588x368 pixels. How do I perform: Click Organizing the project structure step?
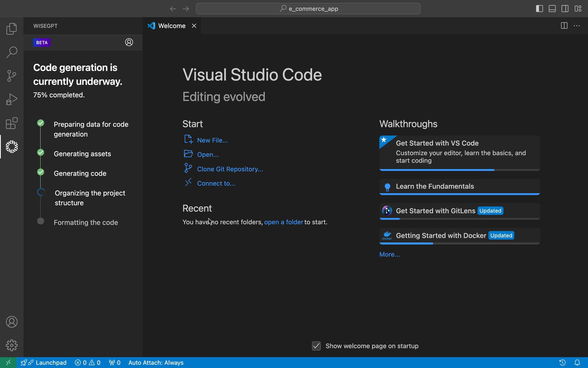[x=90, y=198]
